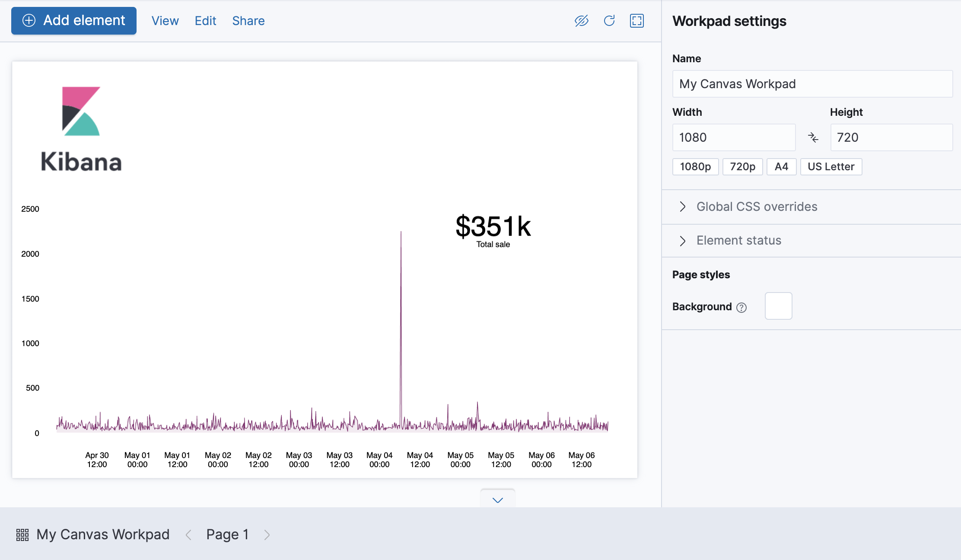
Task: Click the plus icon on Add element
Action: pos(29,20)
